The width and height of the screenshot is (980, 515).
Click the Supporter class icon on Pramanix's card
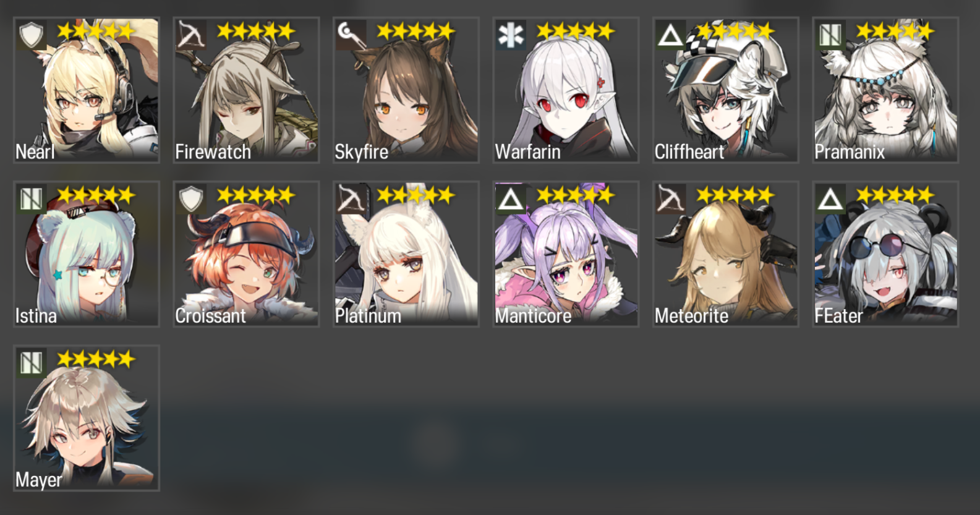pos(830,35)
